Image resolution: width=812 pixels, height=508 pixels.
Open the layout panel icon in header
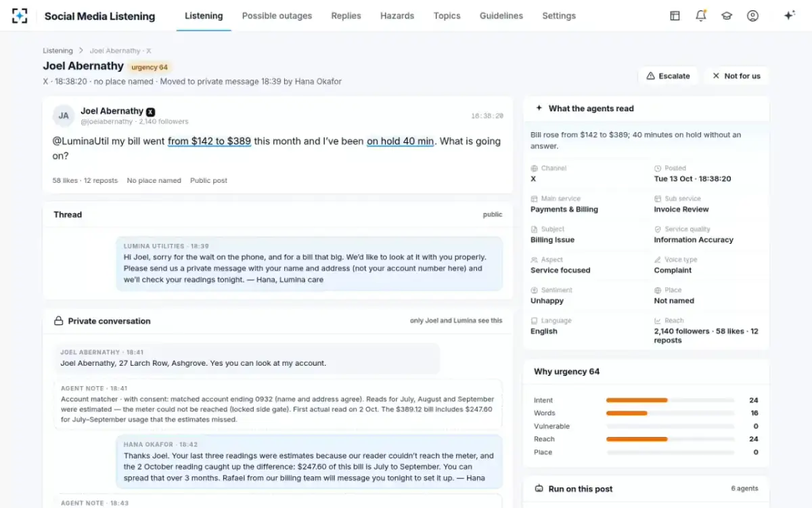click(x=675, y=16)
